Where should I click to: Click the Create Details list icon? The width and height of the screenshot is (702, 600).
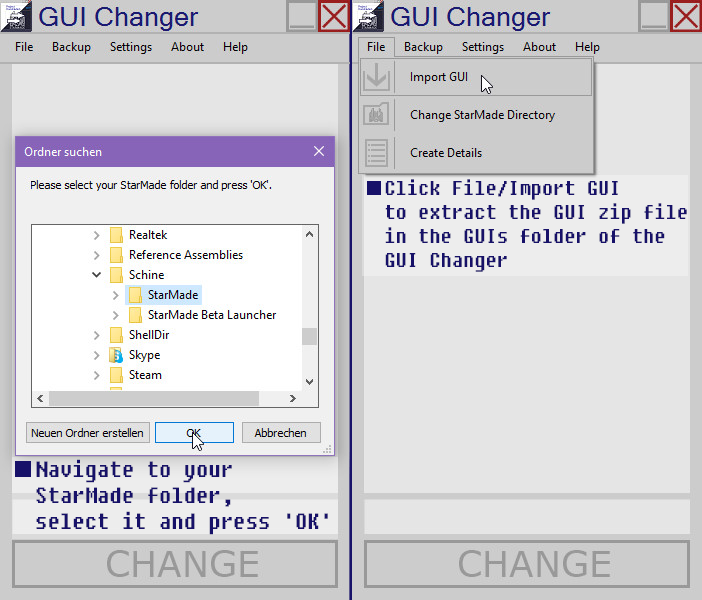pyautogui.click(x=376, y=153)
